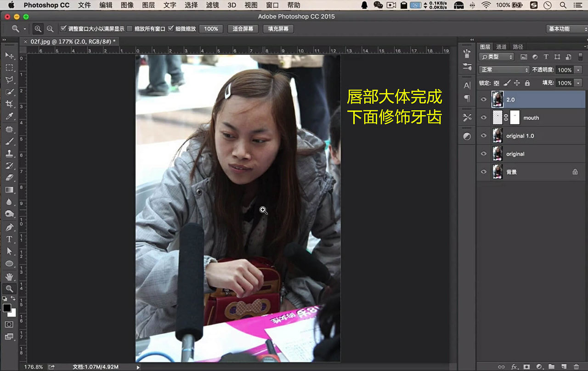588x371 pixels.
Task: Hide the mouth layer
Action: click(x=483, y=118)
